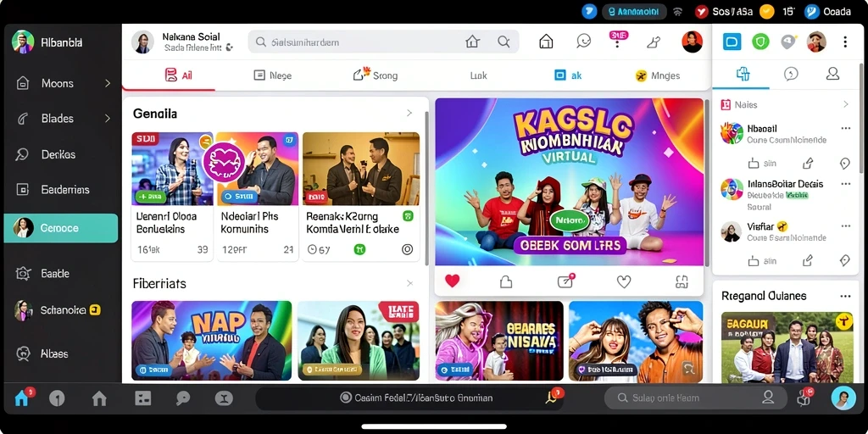Open Gerooce in the left sidebar
This screenshot has height=434, width=868.
[61, 228]
